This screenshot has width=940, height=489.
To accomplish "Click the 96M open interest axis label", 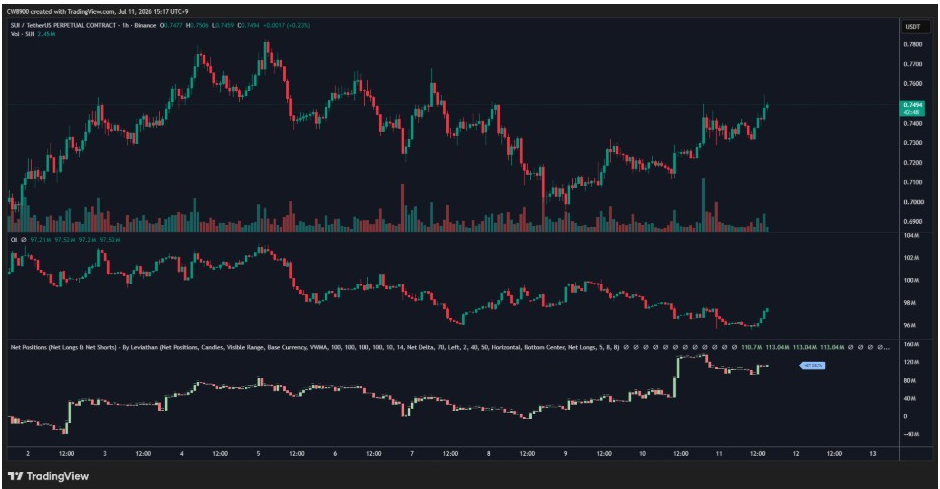I will click(910, 325).
